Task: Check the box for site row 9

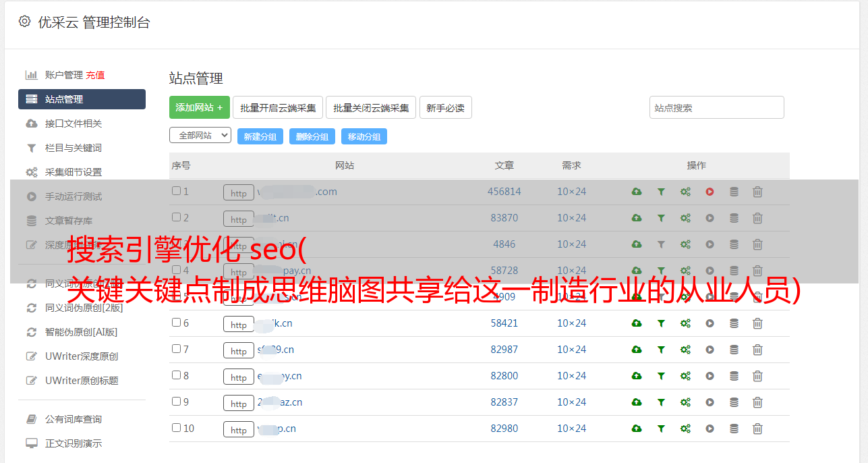Action: [x=176, y=402]
